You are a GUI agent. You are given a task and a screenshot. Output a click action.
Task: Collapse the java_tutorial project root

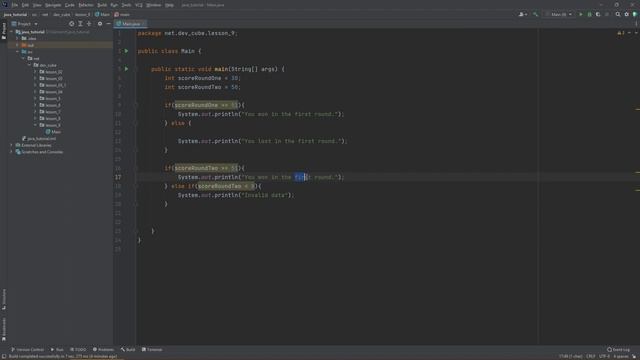tap(11, 32)
